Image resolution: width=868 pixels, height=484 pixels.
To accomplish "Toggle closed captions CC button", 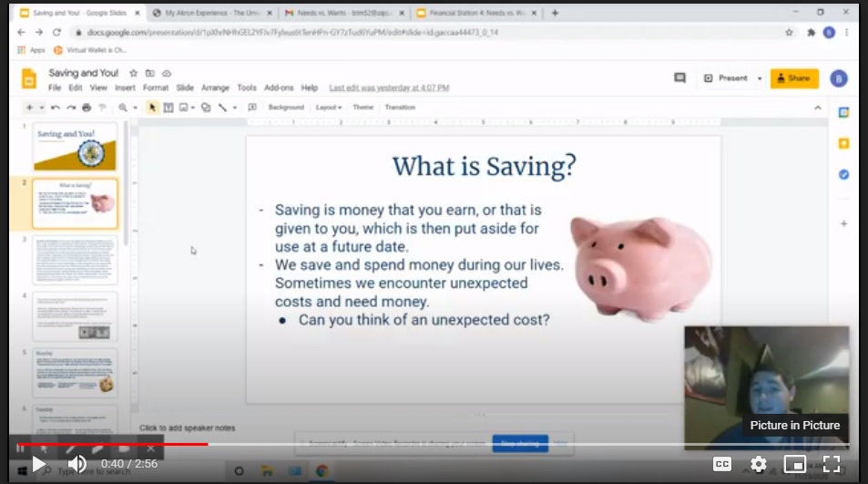I will (x=722, y=464).
